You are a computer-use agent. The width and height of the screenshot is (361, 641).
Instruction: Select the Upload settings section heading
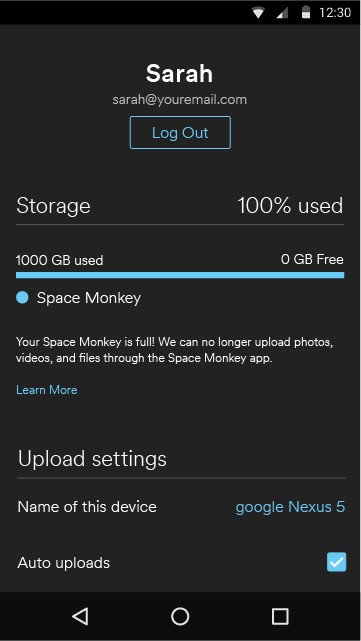point(92,459)
